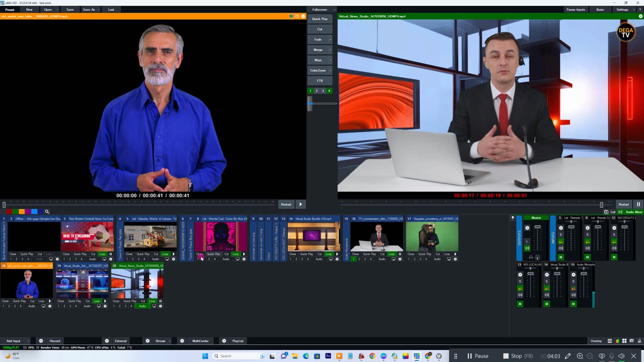Click the headphones icon in Master channel

click(531, 257)
